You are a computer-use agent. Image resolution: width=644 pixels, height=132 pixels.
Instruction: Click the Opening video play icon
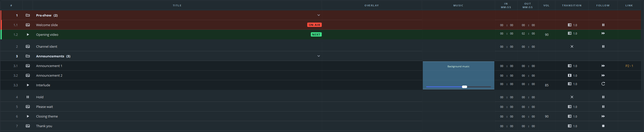(28, 35)
